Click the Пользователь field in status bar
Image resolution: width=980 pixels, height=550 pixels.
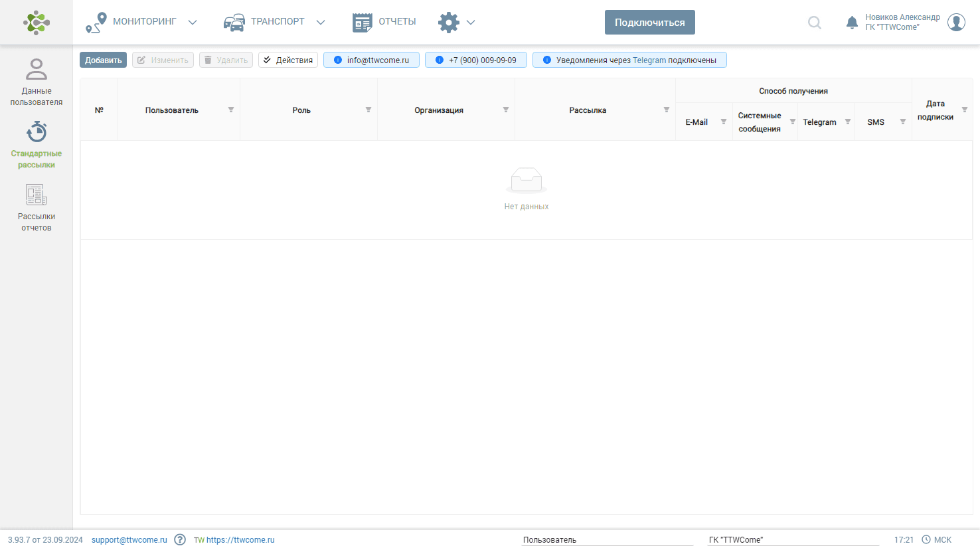coord(607,540)
